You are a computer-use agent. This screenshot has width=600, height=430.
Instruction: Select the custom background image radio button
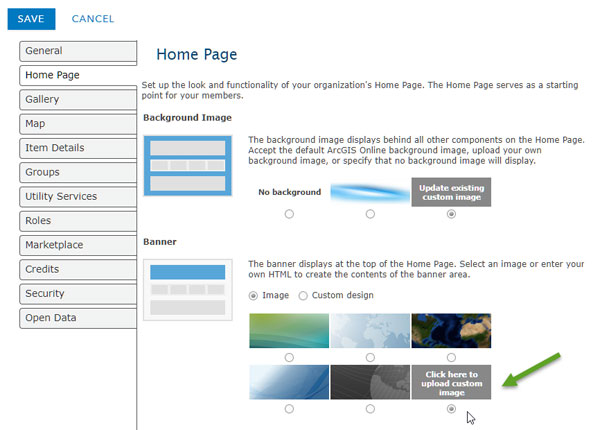[451, 214]
